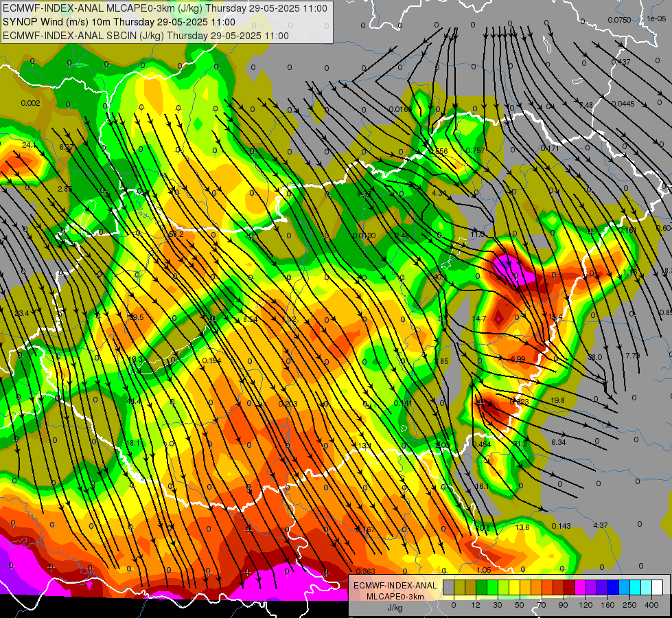Click the map value '0.757'
This screenshot has height=618, width=672.
point(475,150)
